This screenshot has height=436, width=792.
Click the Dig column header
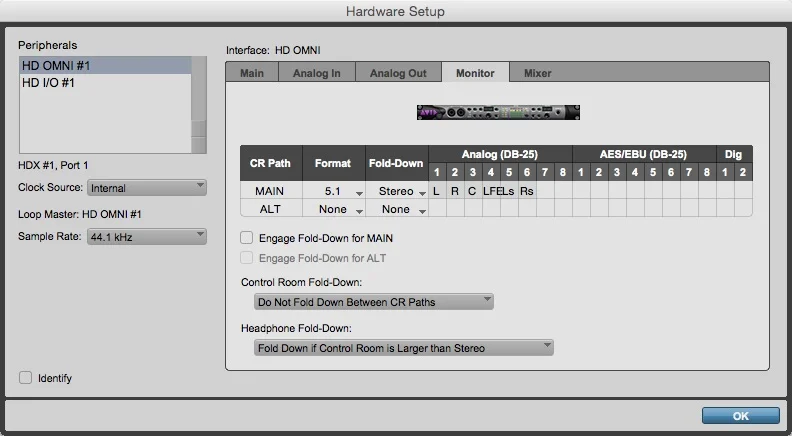coord(733,154)
